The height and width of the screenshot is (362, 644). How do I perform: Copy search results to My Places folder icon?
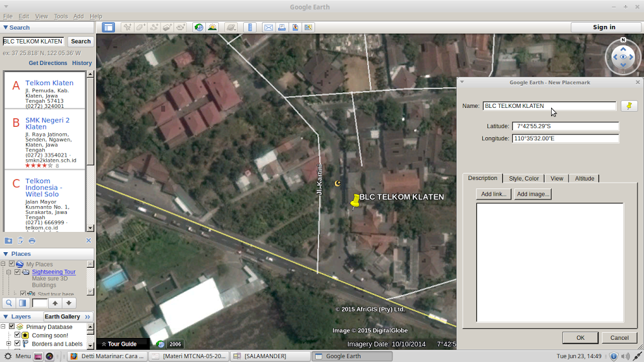pos(8,240)
